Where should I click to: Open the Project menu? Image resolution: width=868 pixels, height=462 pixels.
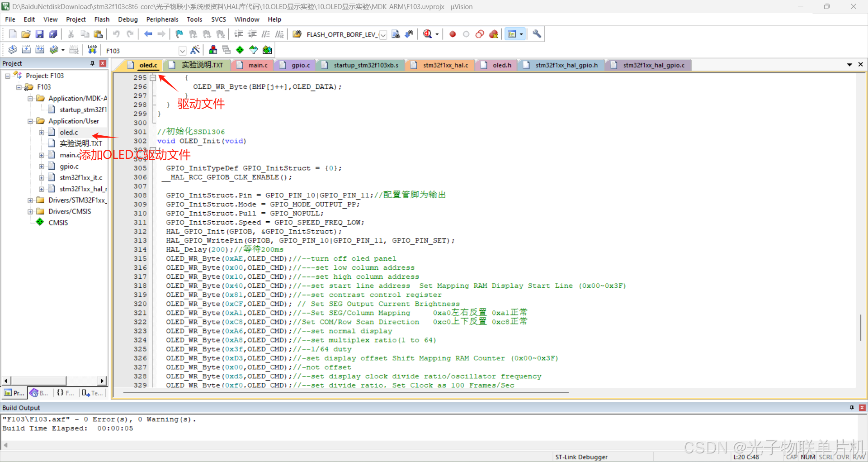(75, 19)
